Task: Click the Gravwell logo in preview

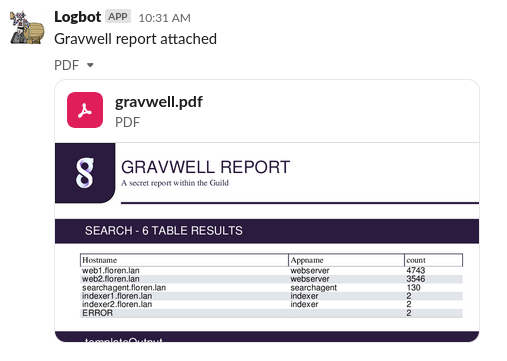Action: click(85, 173)
